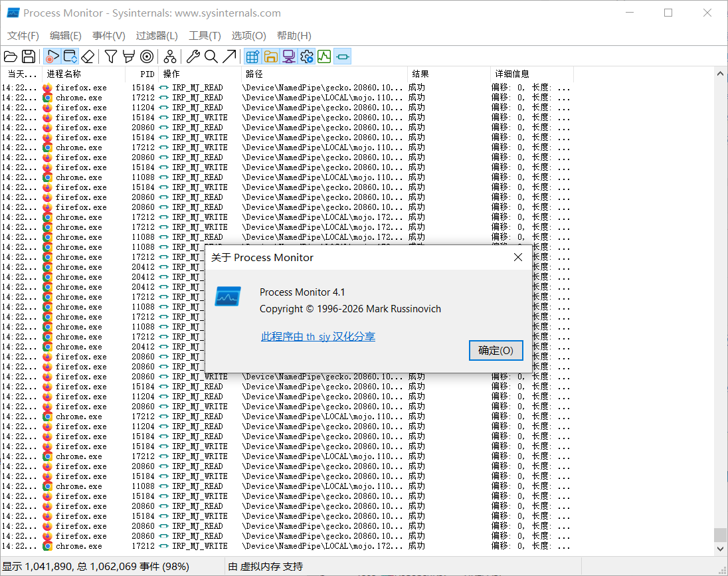Click the 结果 column header

tap(449, 74)
